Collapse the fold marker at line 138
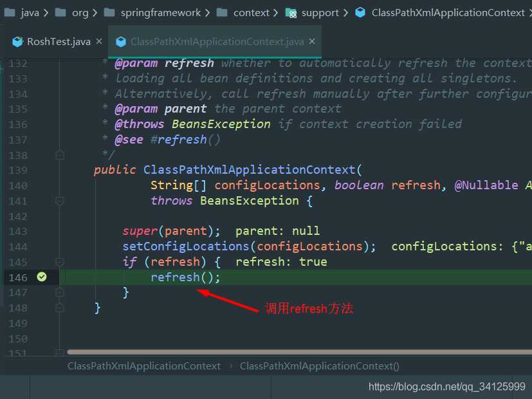The height and width of the screenshot is (399, 532). pyautogui.click(x=60, y=155)
